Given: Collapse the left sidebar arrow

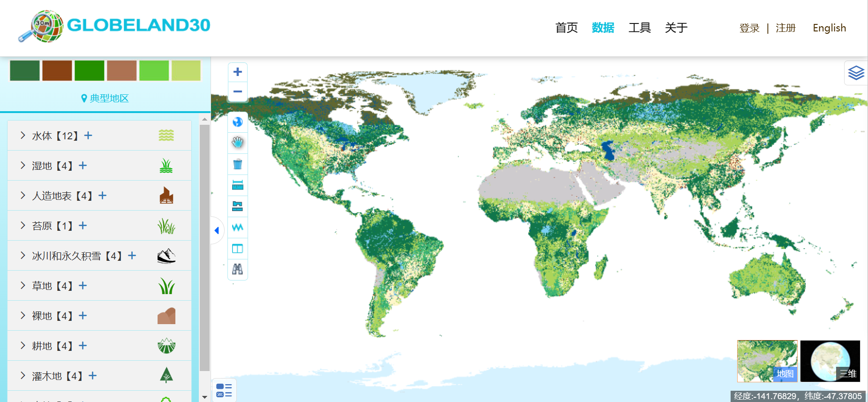Looking at the screenshot, I should (217, 230).
